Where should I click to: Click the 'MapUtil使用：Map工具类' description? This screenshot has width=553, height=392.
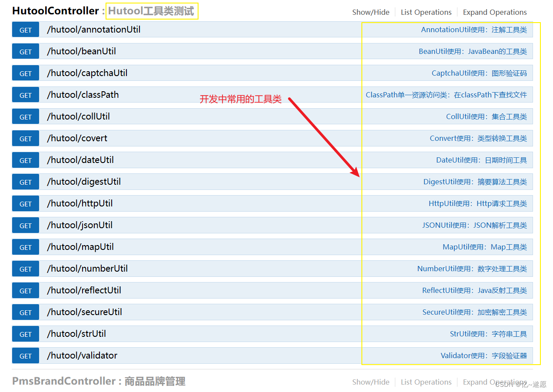485,247
